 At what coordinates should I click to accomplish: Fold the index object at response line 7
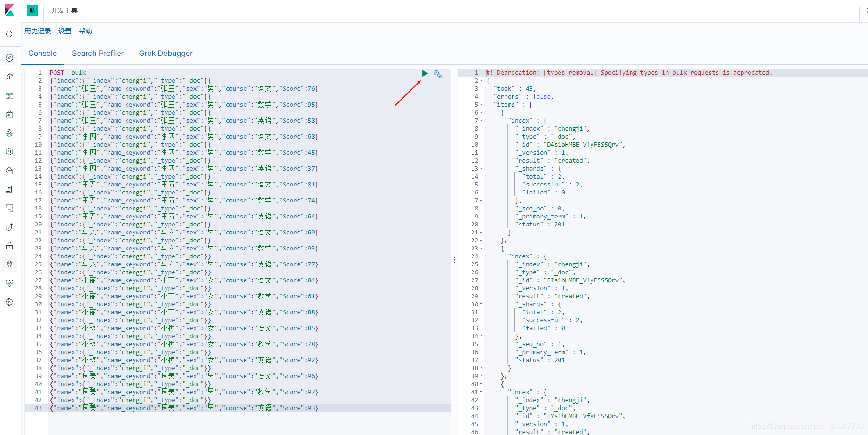(x=481, y=121)
